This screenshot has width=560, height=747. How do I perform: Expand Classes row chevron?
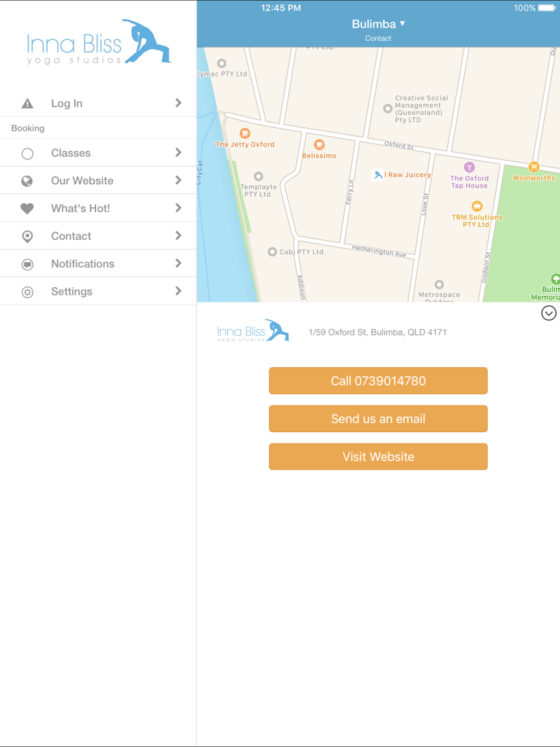point(178,152)
